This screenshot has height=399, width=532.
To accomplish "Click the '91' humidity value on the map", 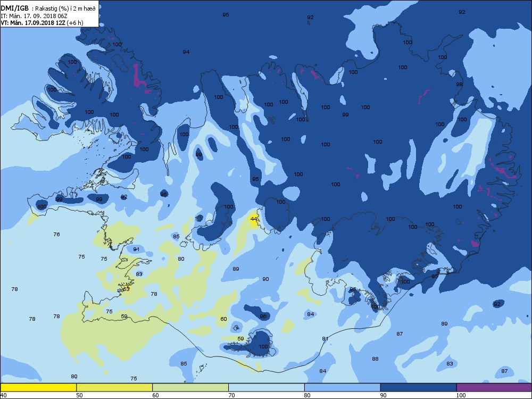I will pos(136,249).
